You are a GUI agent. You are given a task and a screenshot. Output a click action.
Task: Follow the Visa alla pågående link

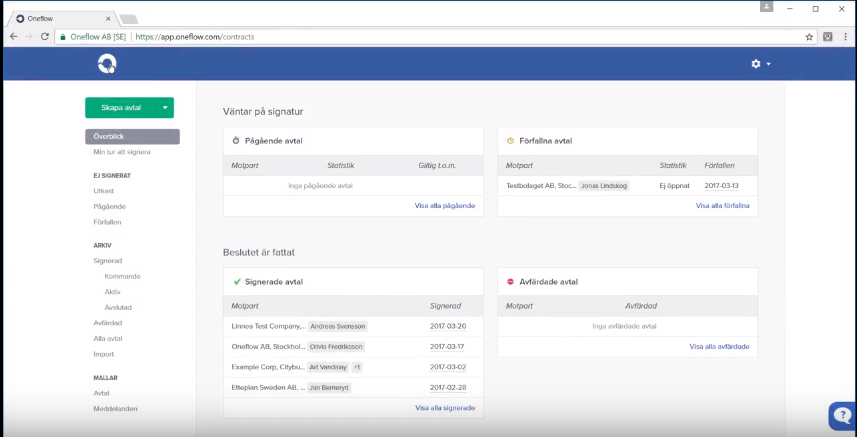(445, 206)
